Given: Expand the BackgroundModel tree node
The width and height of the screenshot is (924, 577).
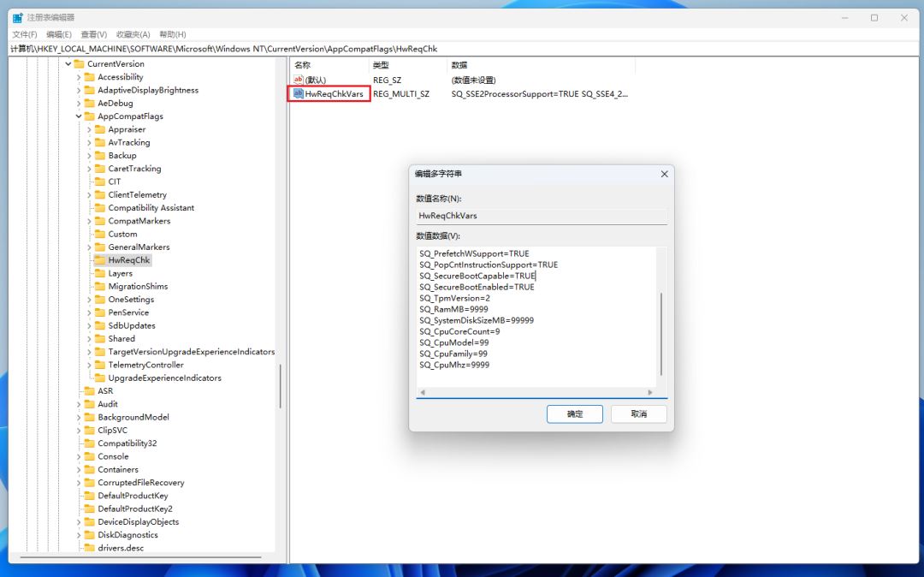Looking at the screenshot, I should point(79,417).
